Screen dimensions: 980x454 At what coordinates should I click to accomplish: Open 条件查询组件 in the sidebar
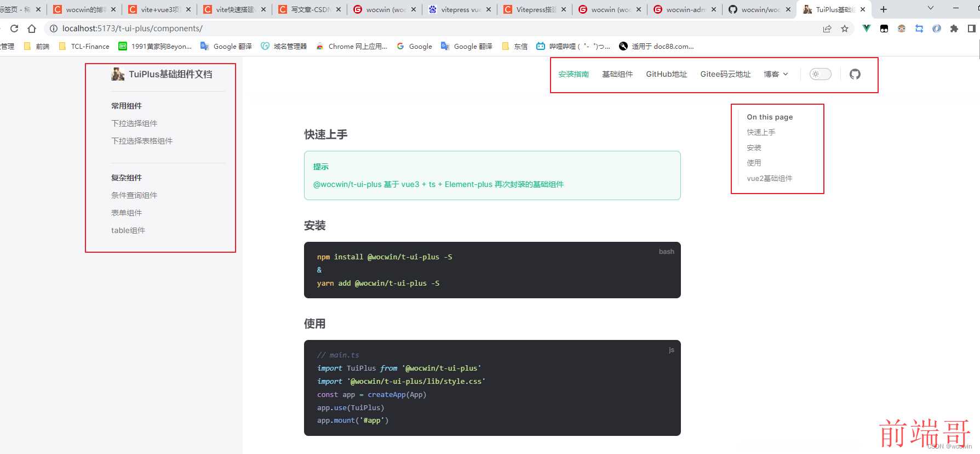(x=134, y=195)
